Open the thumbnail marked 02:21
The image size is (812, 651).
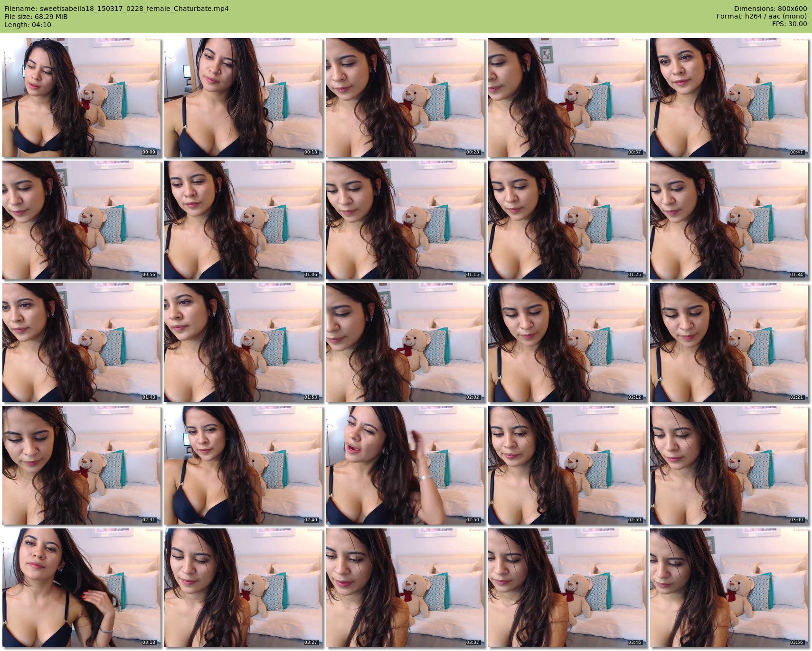click(729, 343)
